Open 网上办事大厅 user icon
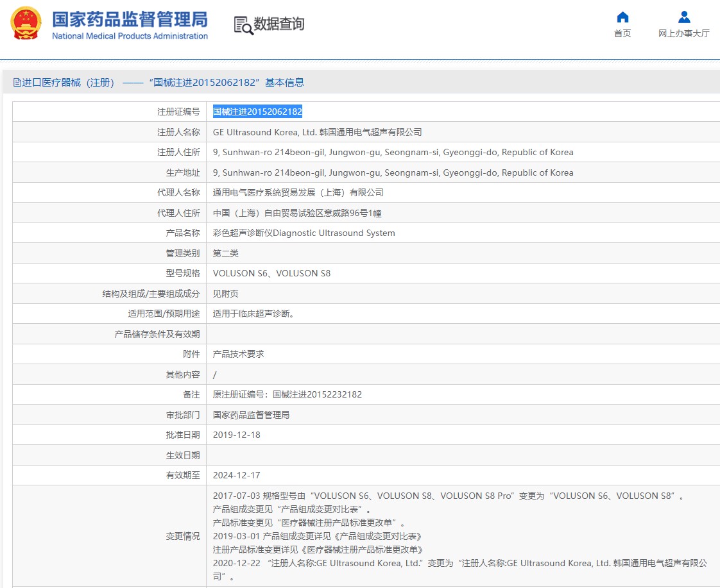 point(684,17)
